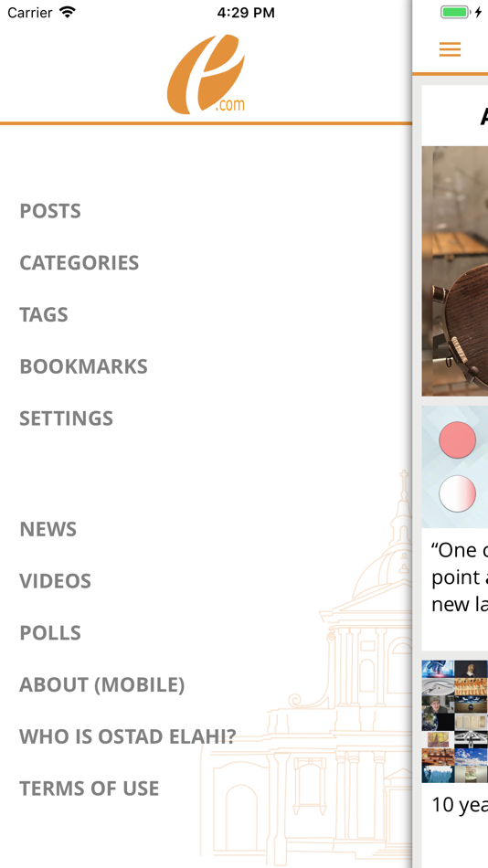
Task: Open Who is Ostad Elahi? page
Action: click(128, 736)
